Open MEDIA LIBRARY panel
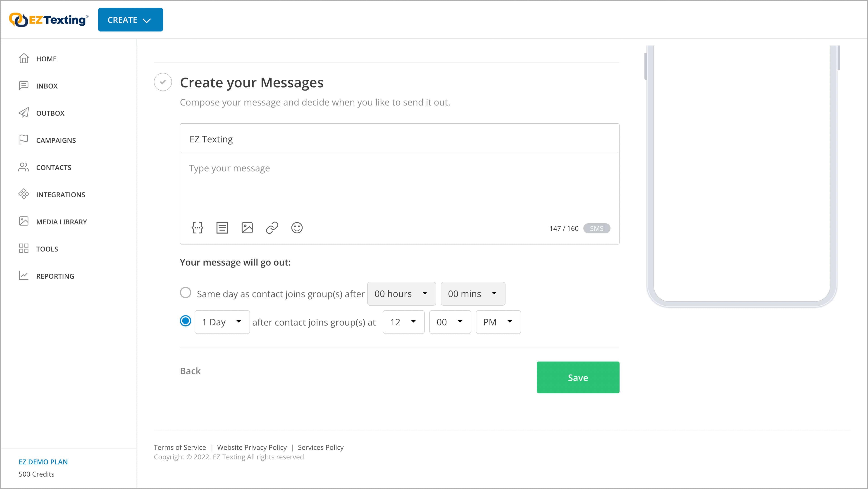This screenshot has height=489, width=868. pyautogui.click(x=61, y=221)
